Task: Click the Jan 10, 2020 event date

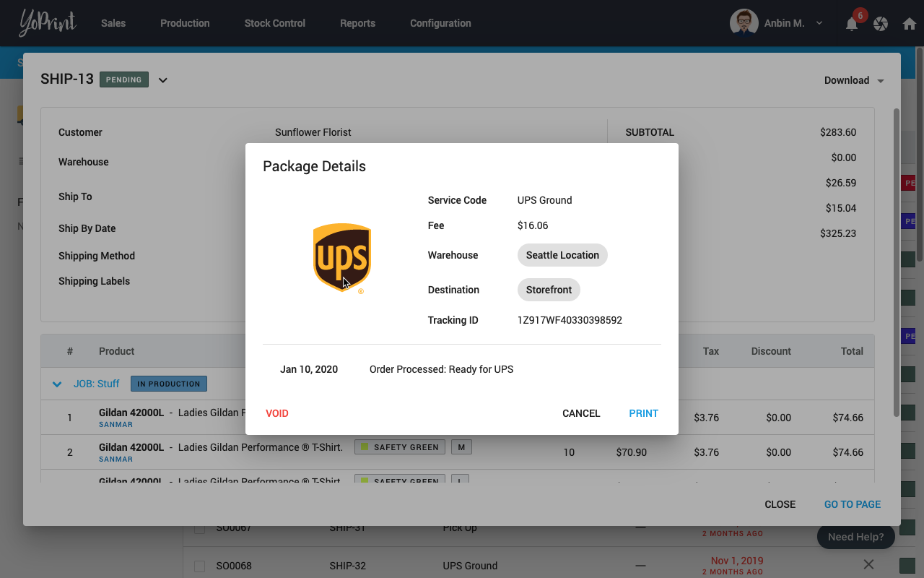Action: 309,369
